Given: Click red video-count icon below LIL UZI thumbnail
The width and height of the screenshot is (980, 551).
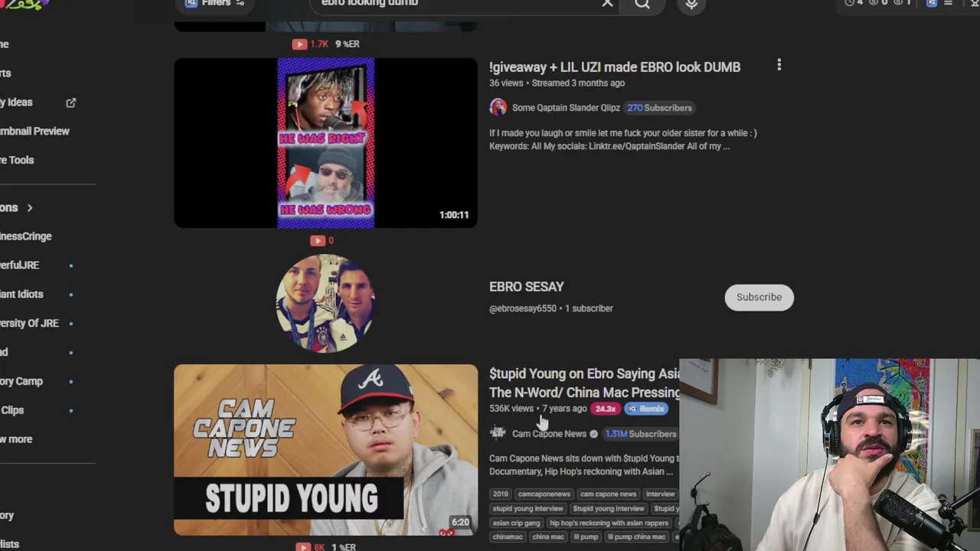Looking at the screenshot, I should pyautogui.click(x=317, y=240).
